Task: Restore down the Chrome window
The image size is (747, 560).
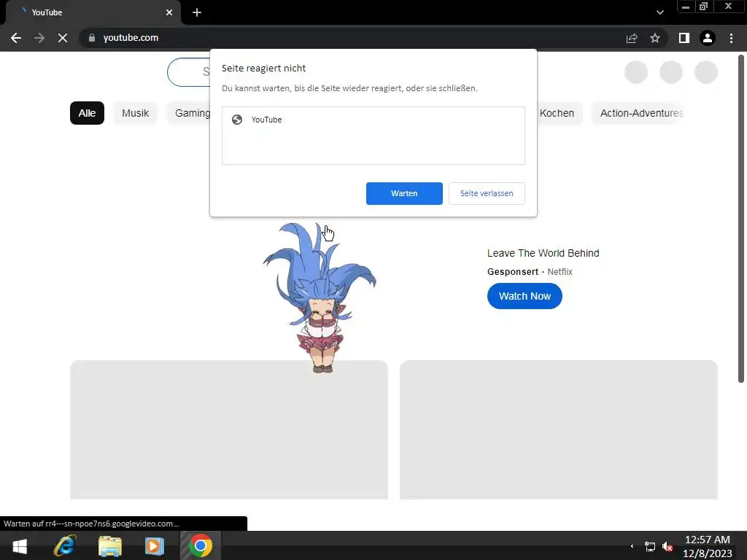Action: (x=704, y=7)
